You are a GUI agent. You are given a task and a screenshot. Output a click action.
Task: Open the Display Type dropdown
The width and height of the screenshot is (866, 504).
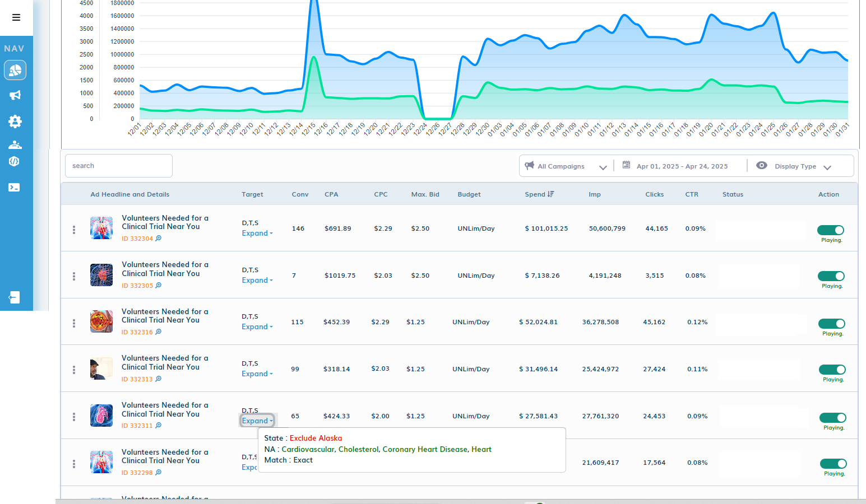point(793,166)
